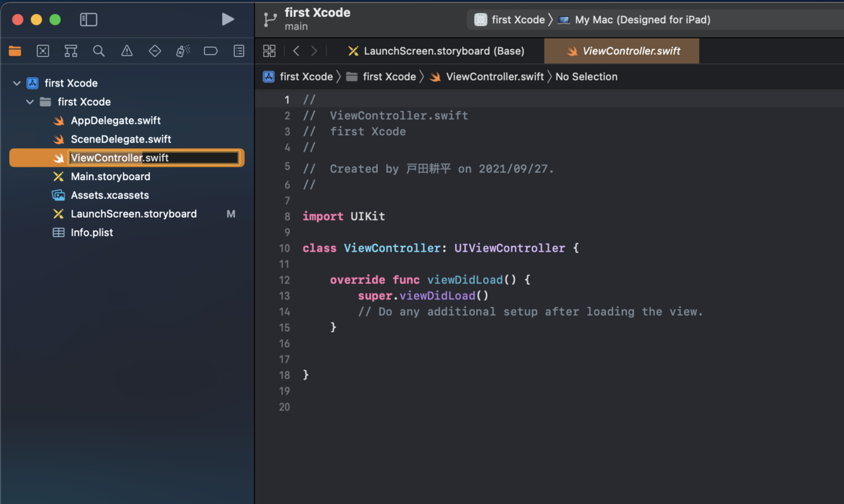Go forward with the editor forward arrow
This screenshot has height=504, width=844.
(314, 51)
